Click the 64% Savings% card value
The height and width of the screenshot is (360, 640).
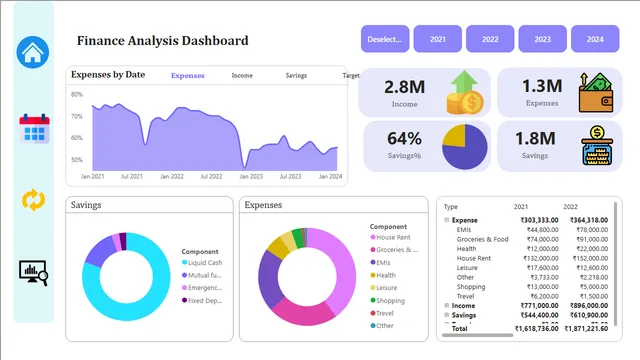click(404, 139)
